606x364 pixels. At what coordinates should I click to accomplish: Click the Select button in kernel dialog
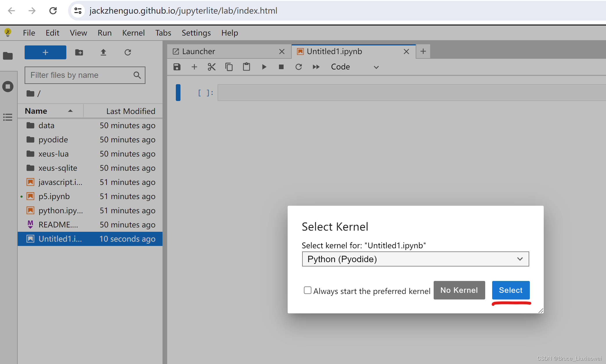pos(511,290)
